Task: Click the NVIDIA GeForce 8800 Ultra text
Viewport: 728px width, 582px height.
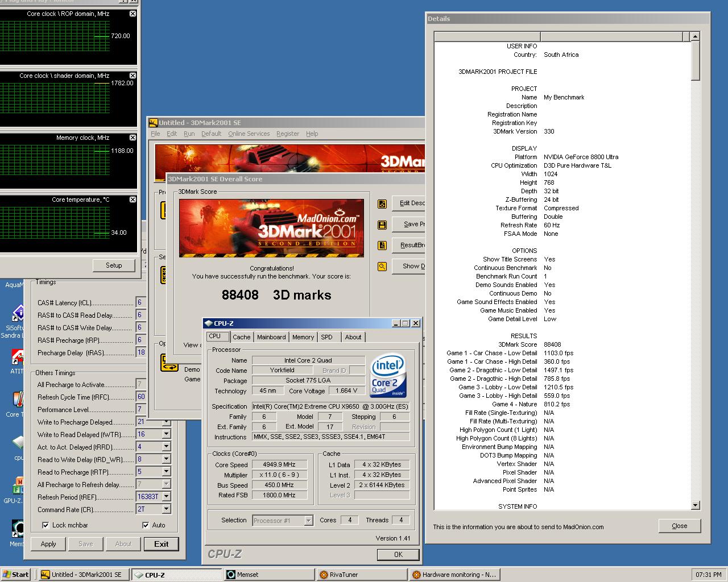Action: pyautogui.click(x=581, y=157)
